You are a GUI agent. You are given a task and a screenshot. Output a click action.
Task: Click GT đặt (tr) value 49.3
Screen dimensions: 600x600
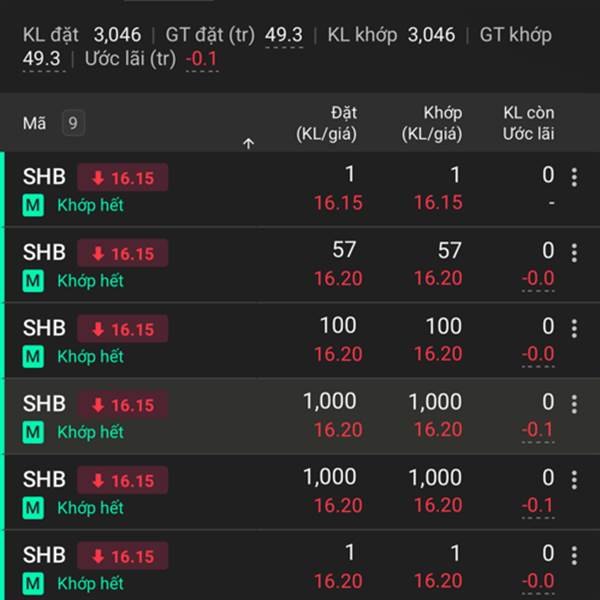284,35
